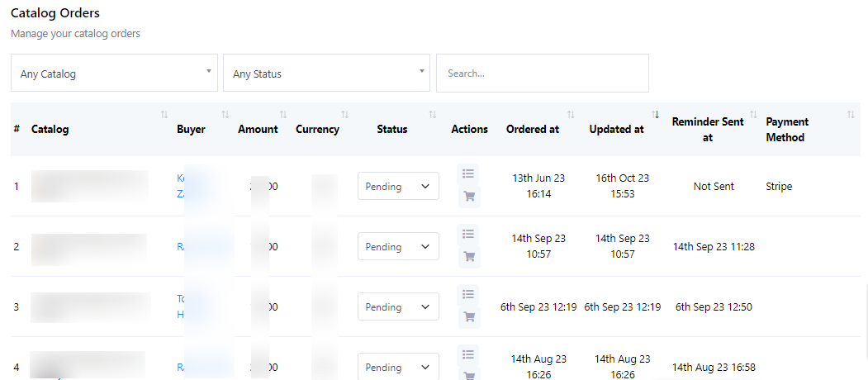Change the Pending status dropdown in row 2
868x380 pixels.
398,247
